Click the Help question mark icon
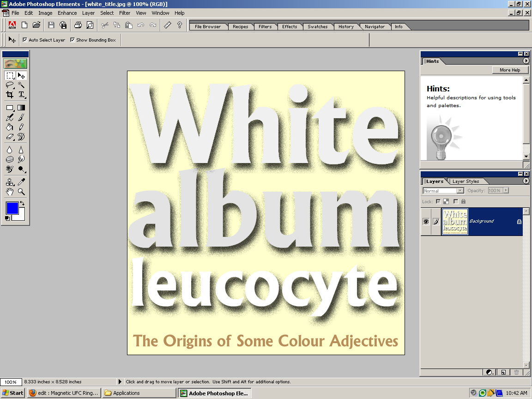532x399 pixels. (180, 25)
